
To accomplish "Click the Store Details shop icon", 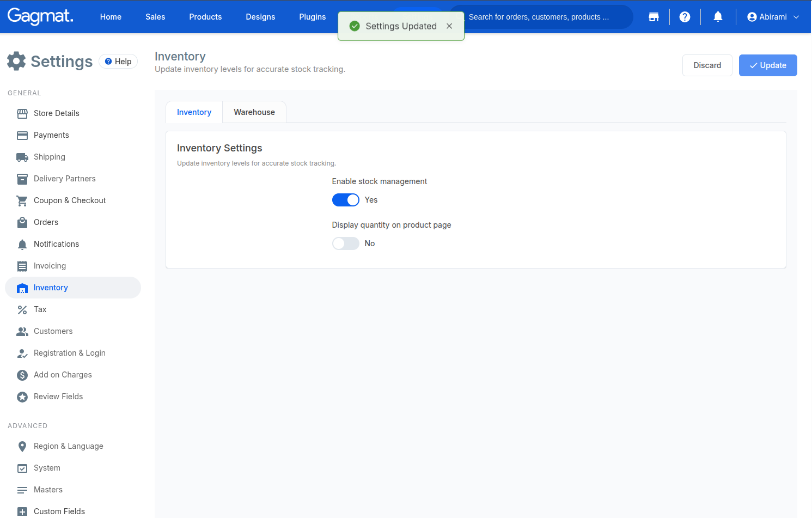I will [22, 113].
